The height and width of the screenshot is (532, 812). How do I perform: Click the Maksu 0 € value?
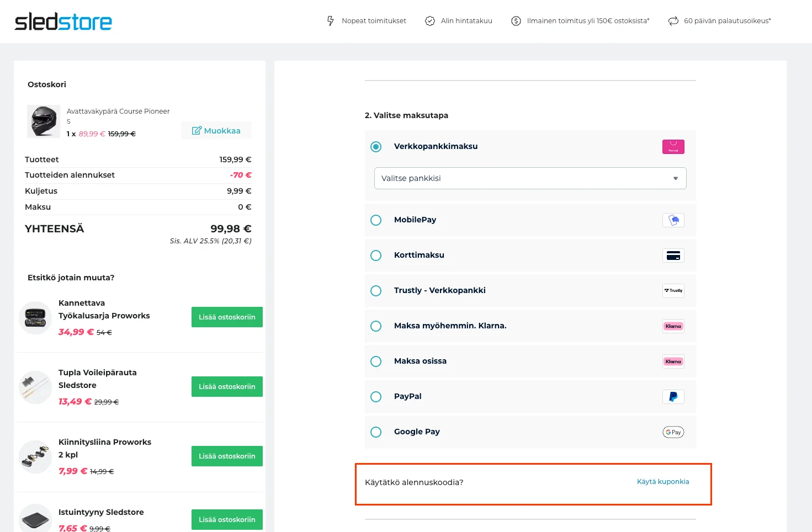click(245, 207)
